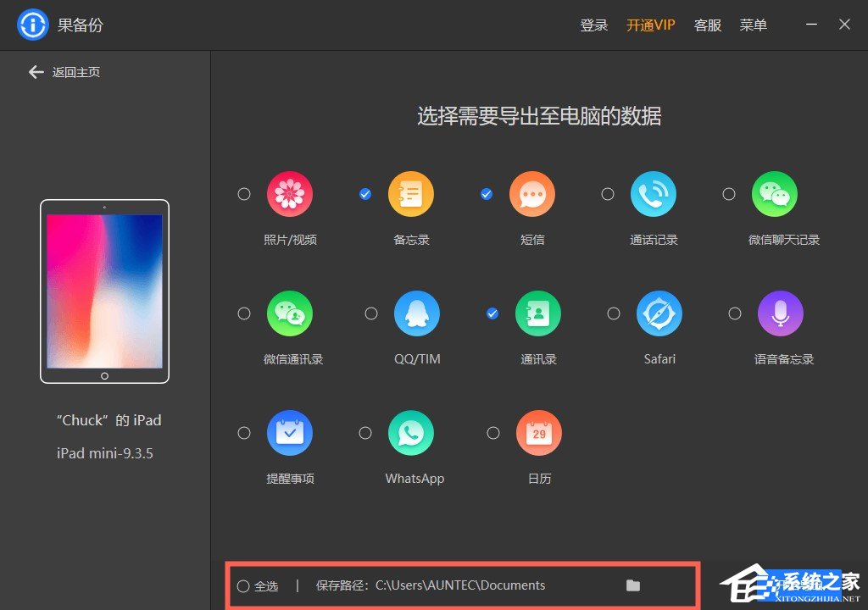Uncheck the 通讯录 contacts checkbox
This screenshot has height=610, width=868.
(x=492, y=313)
